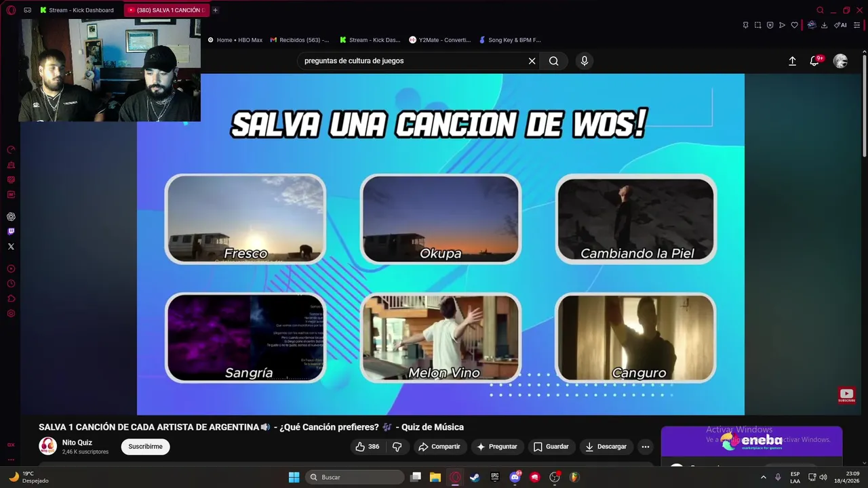Open Discord from taskbar

click(x=515, y=477)
